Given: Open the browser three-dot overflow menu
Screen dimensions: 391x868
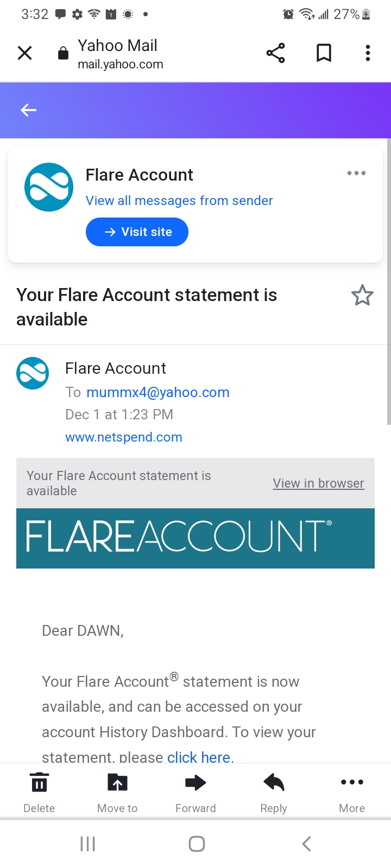Looking at the screenshot, I should (x=368, y=53).
